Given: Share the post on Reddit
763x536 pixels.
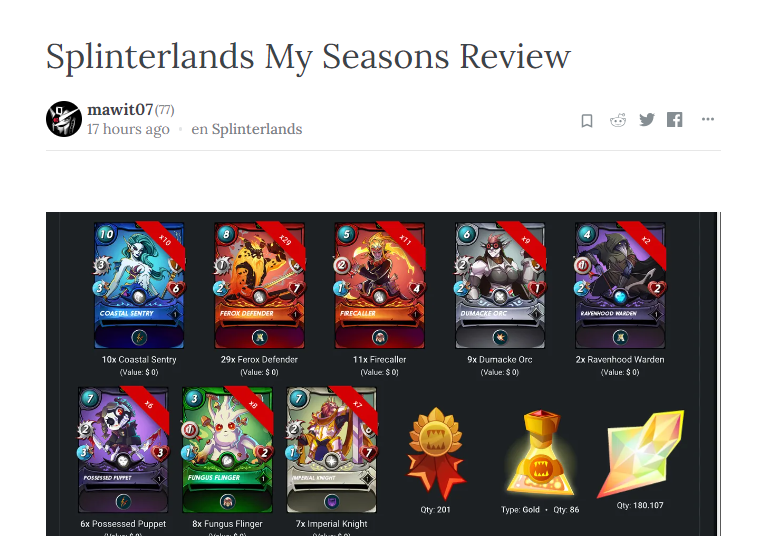Looking at the screenshot, I should [x=618, y=120].
